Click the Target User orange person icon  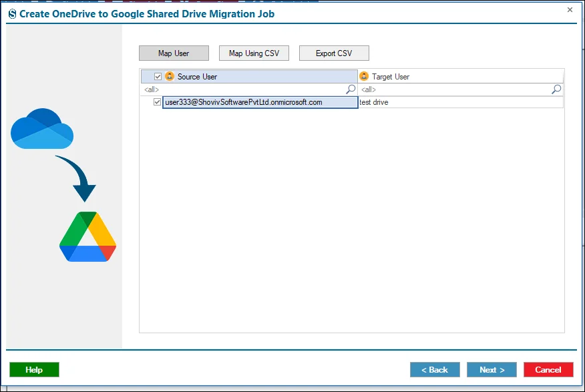click(364, 76)
